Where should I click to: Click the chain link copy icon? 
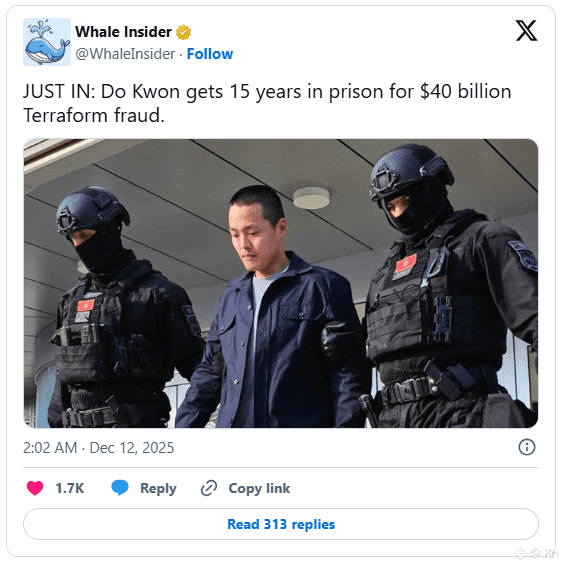(x=209, y=488)
